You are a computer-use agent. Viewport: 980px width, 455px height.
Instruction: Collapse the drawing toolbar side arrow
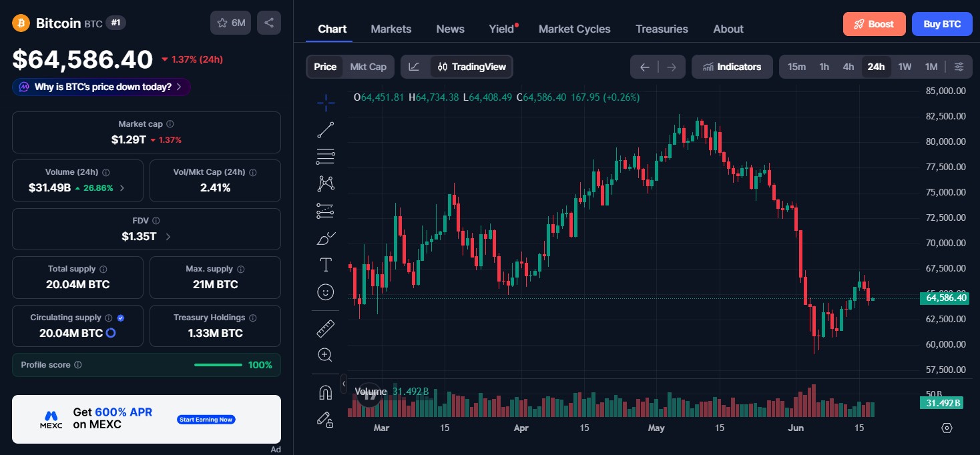point(344,384)
